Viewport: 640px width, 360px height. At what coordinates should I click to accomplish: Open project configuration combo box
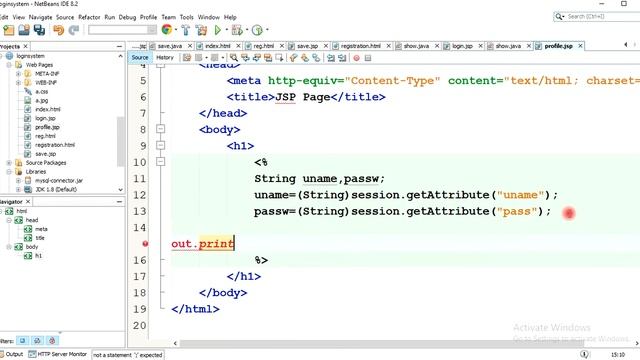click(122, 30)
